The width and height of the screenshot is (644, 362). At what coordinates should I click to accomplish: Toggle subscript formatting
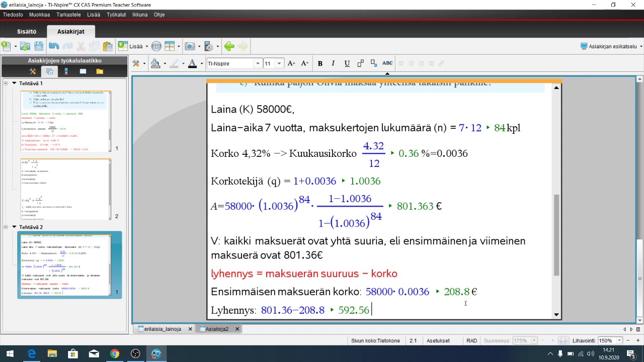374,63
